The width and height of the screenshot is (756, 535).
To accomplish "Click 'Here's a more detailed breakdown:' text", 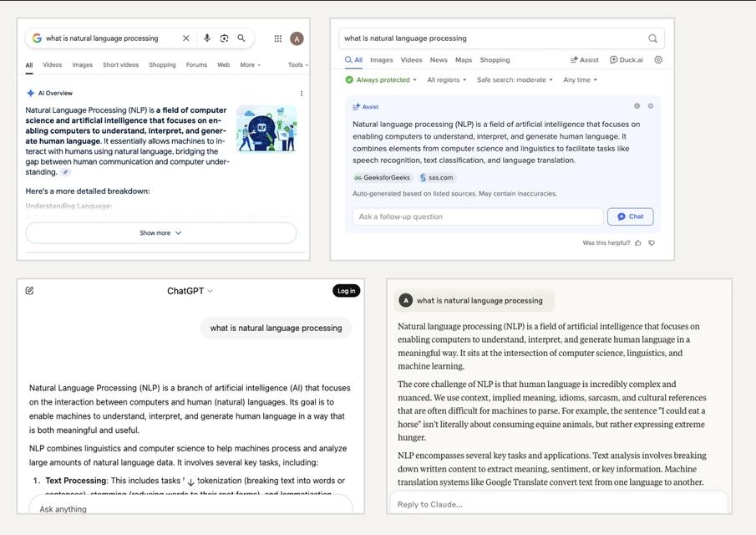I will pyautogui.click(x=88, y=191).
